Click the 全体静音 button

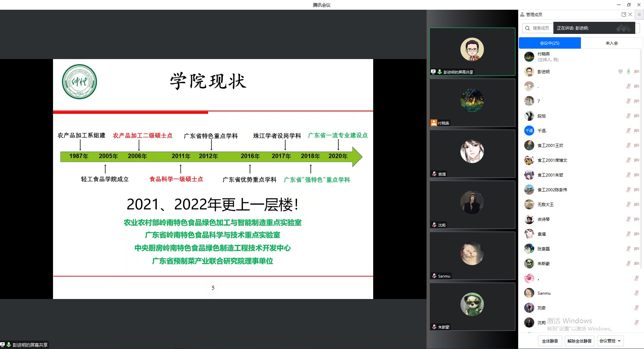550,341
